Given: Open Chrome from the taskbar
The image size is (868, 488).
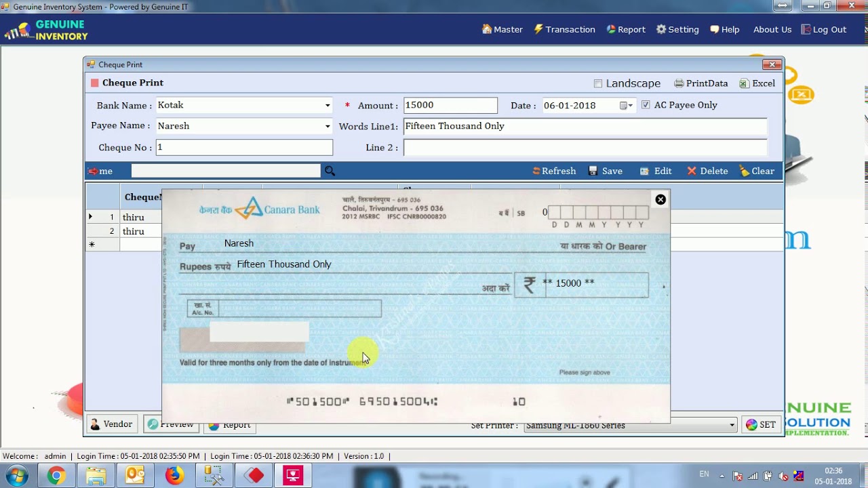Looking at the screenshot, I should [x=56, y=476].
